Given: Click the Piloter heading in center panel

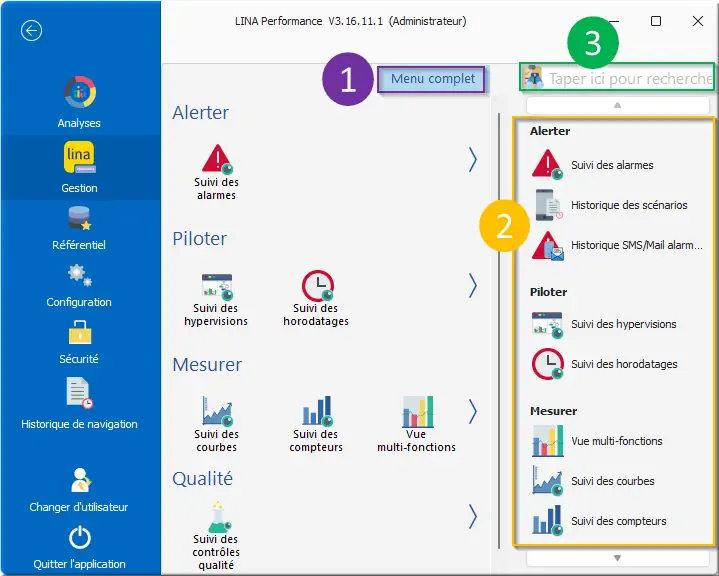Looking at the screenshot, I should (199, 239).
